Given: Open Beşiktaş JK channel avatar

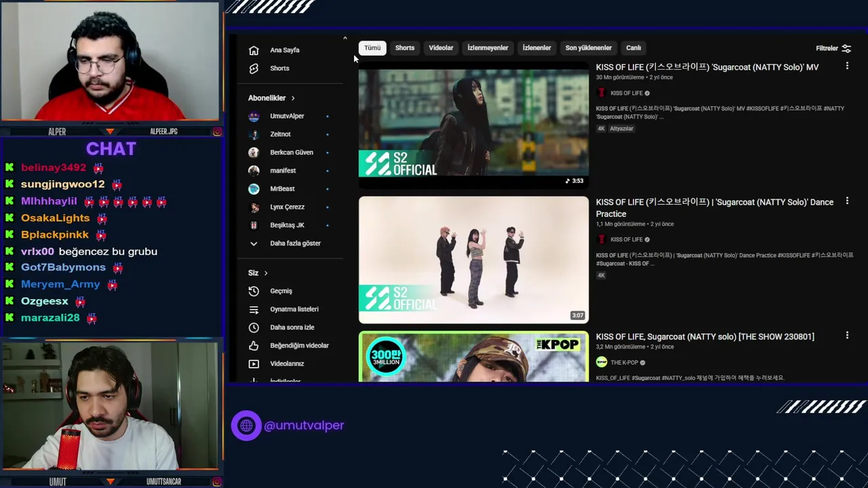Looking at the screenshot, I should pos(254,225).
